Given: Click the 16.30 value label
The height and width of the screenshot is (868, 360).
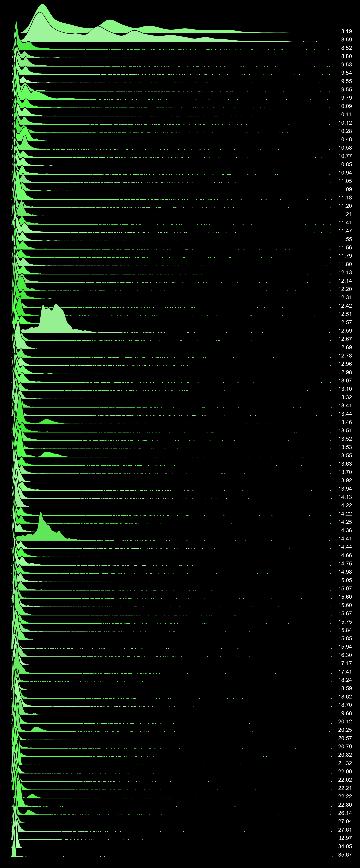Looking at the screenshot, I should [x=345, y=655].
